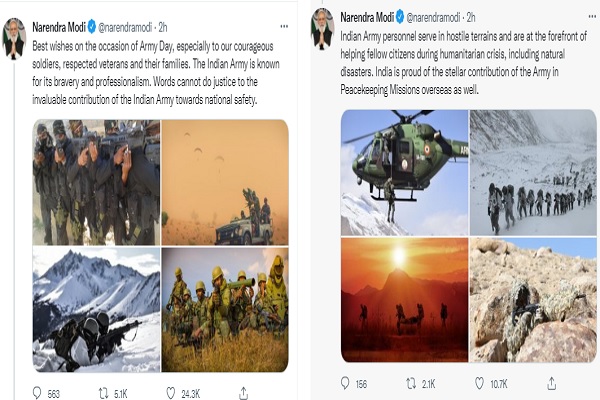Share the Army Day best wishes tweet
The height and width of the screenshot is (400, 600).
click(x=239, y=392)
